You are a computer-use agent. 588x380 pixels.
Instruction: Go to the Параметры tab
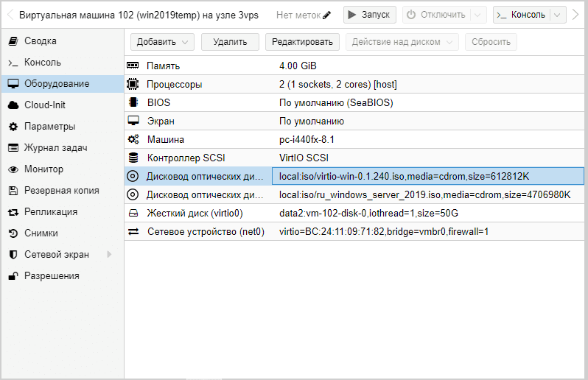click(x=62, y=126)
